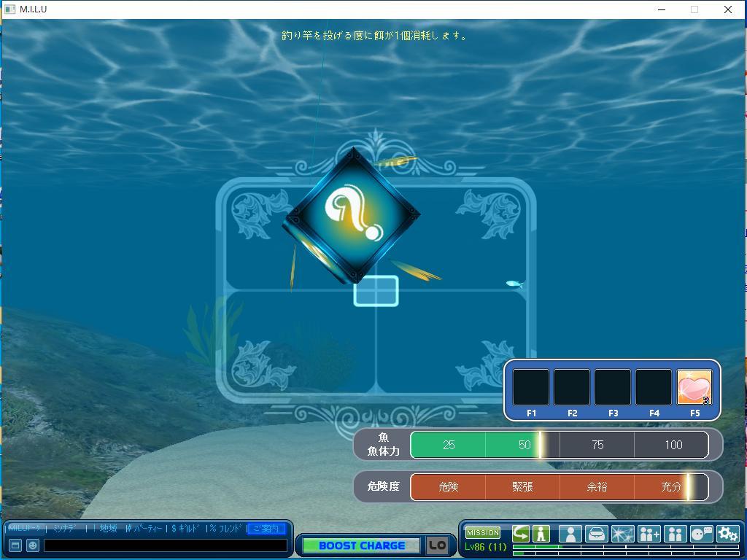This screenshot has height=560, width=747.
Task: Switch to the ご案内 chat tab
Action: [266, 529]
